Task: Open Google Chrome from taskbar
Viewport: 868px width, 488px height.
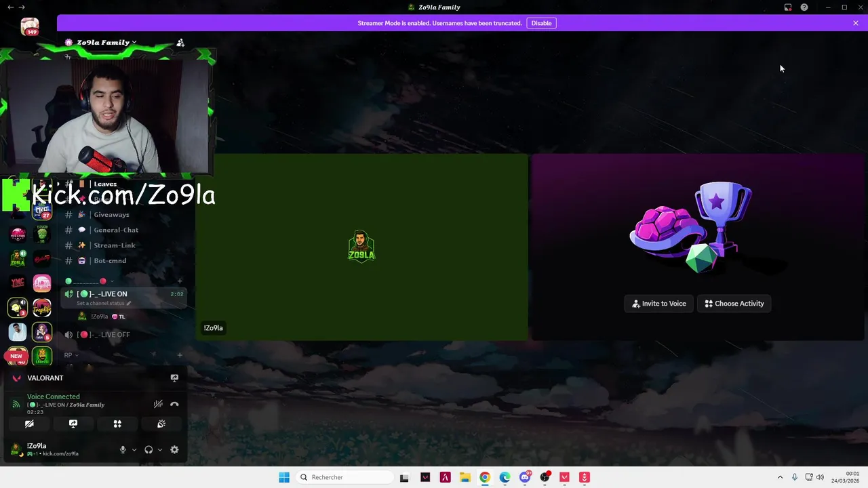Action: [485, 477]
